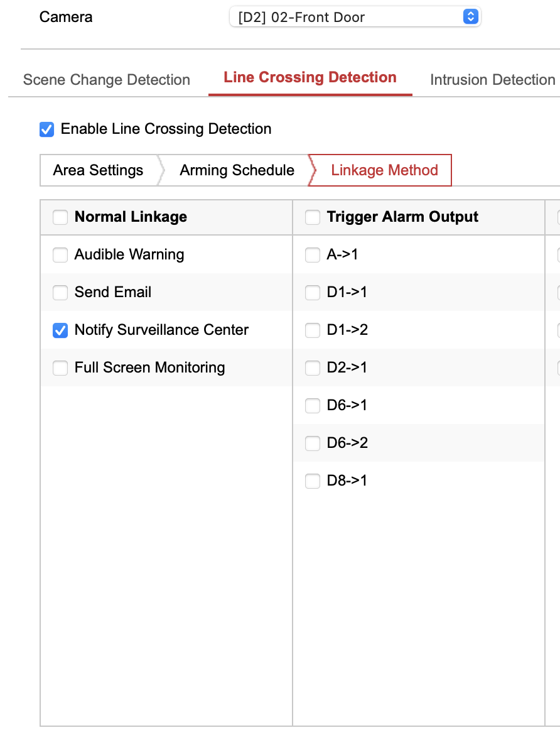Uncheck Notify Surveillance Center
This screenshot has width=560, height=740.
[x=60, y=330]
